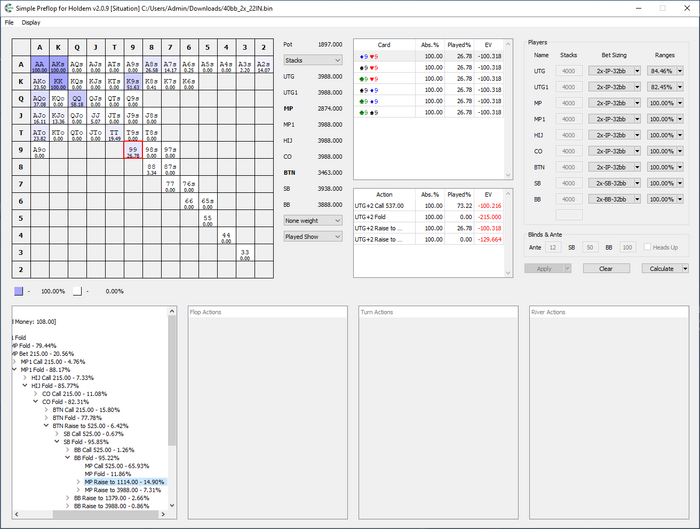Collapse HIJ Fold 85.77% tree node
The width and height of the screenshot is (700, 529).
[x=25, y=386]
